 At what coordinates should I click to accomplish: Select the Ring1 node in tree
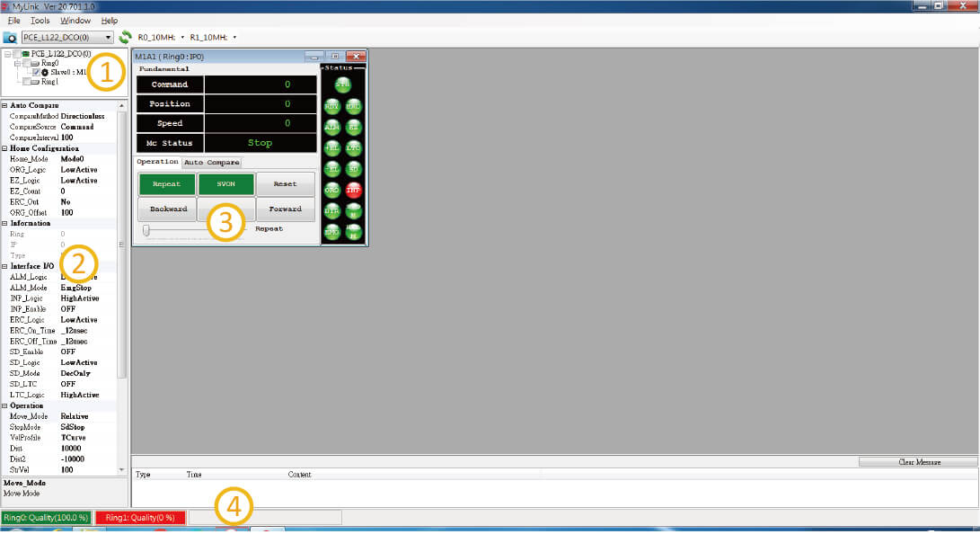[49, 82]
